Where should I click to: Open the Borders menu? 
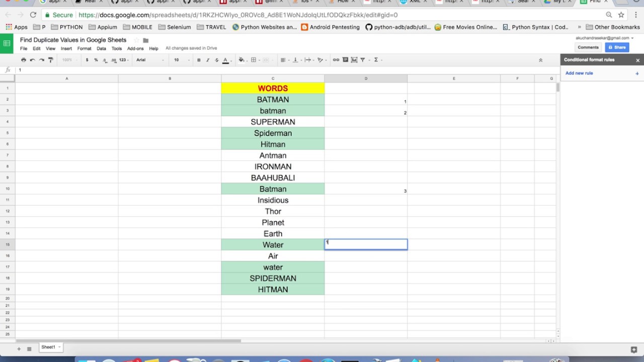255,60
